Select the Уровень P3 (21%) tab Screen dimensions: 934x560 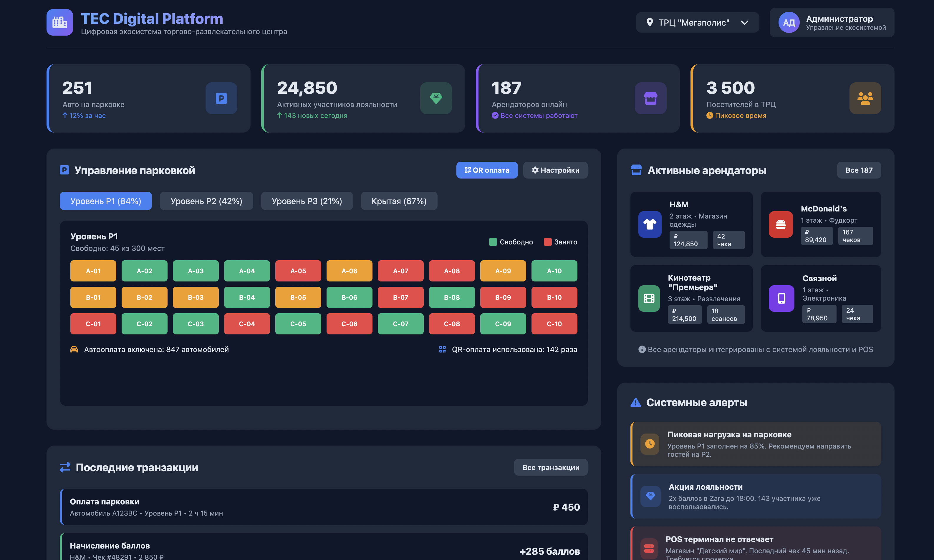(x=307, y=201)
